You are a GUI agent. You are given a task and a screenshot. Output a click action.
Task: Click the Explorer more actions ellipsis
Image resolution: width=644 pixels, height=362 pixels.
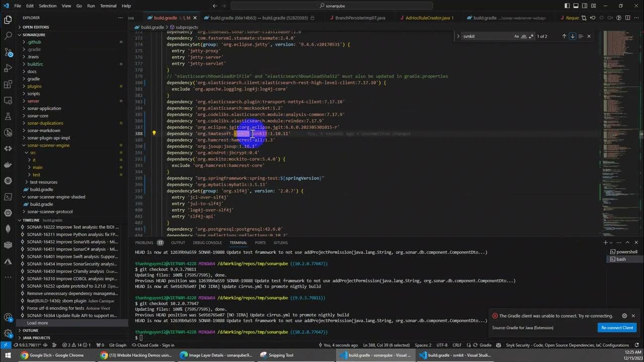[120, 18]
